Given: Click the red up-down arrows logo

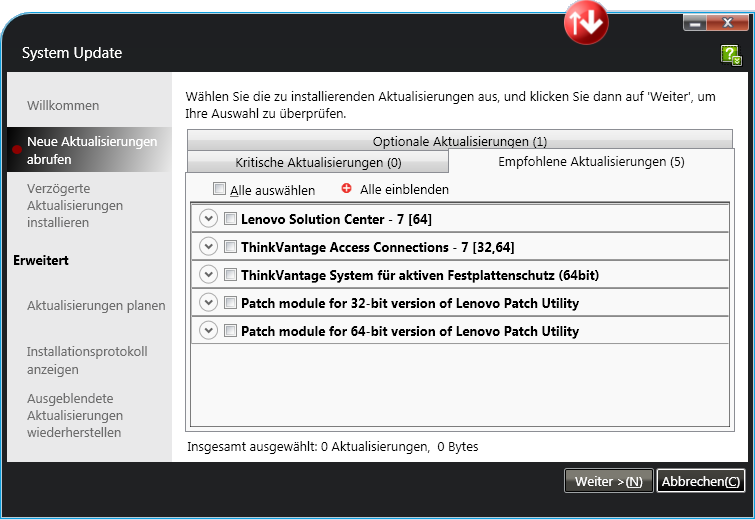Looking at the screenshot, I should click(586, 22).
